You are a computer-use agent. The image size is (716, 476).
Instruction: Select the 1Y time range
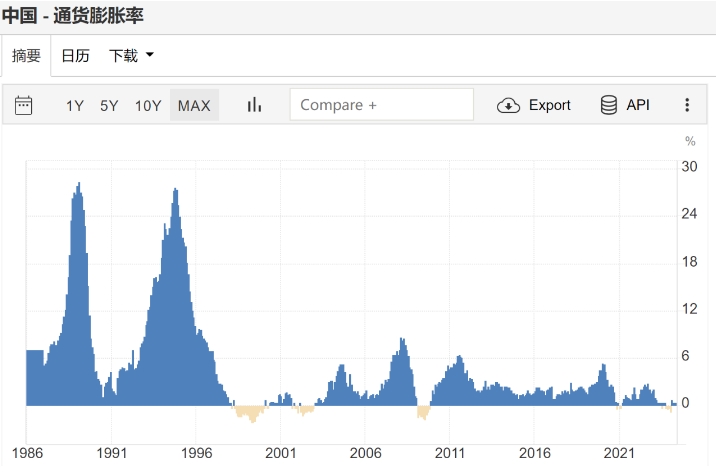click(75, 105)
